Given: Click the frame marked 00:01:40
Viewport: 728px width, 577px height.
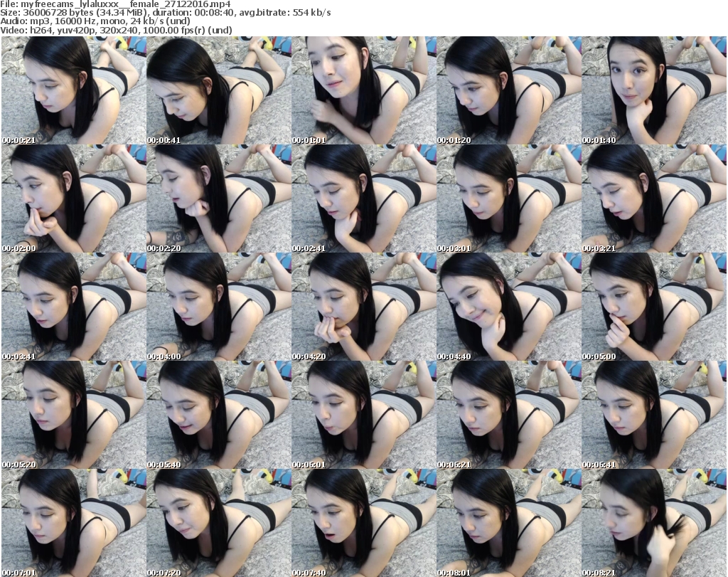Looking at the screenshot, I should [x=653, y=90].
